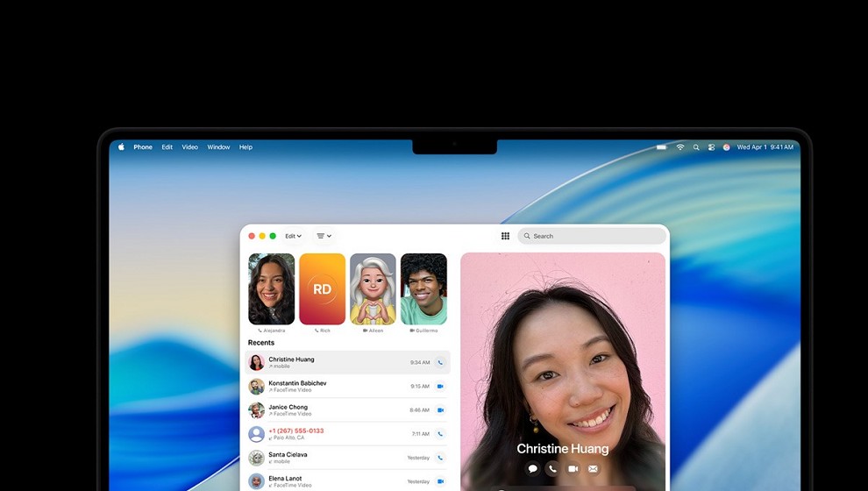Select Guillermo favorite card
The width and height of the screenshot is (868, 491).
(423, 289)
